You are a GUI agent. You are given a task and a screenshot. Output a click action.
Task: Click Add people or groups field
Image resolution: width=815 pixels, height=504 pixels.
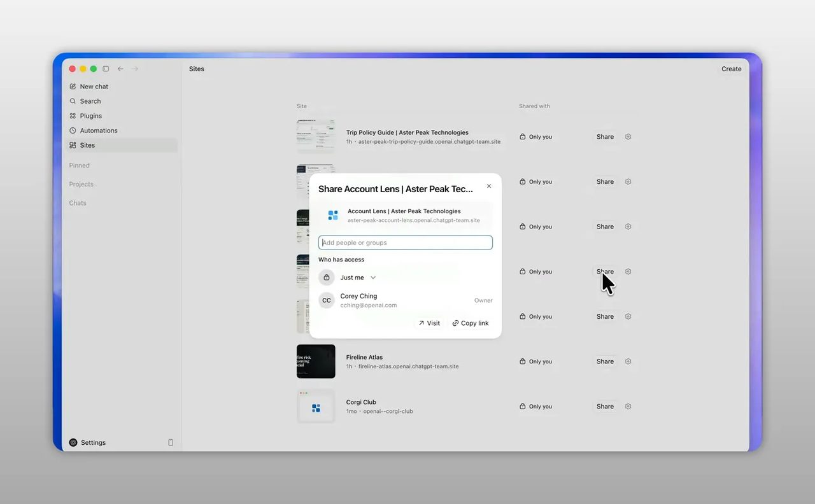tap(406, 242)
